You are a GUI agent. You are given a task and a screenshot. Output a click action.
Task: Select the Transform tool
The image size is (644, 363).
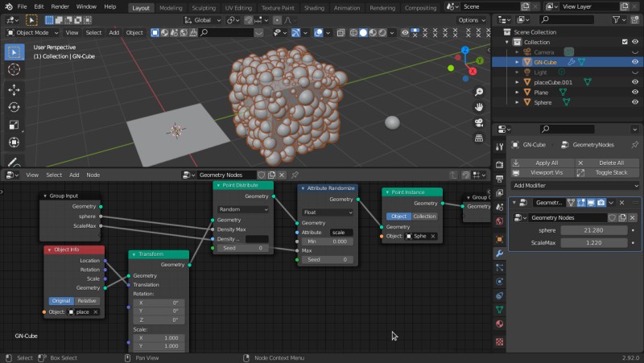14,142
